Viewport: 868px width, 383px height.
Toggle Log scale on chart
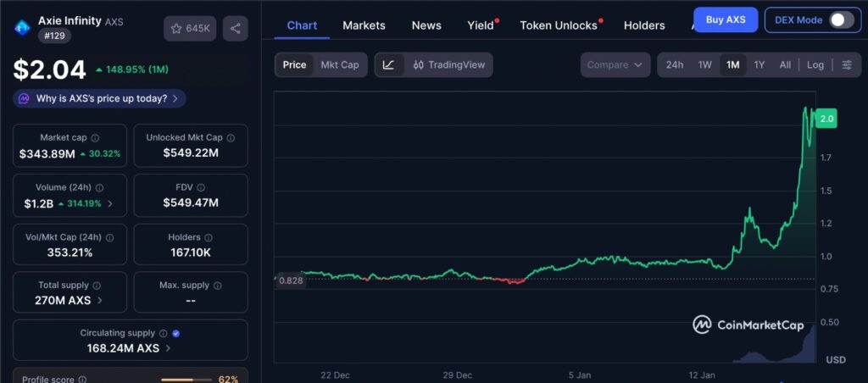point(815,64)
